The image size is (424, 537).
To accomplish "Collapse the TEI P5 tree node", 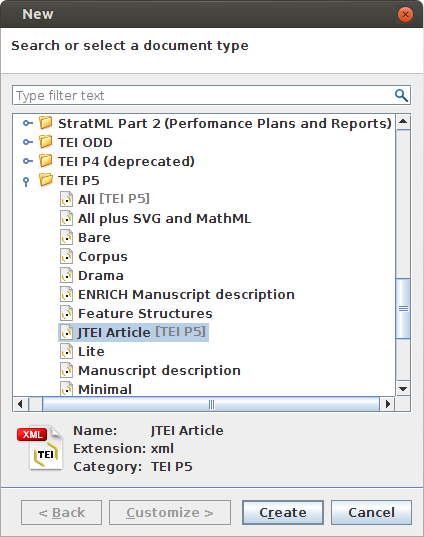I will pyautogui.click(x=26, y=182).
